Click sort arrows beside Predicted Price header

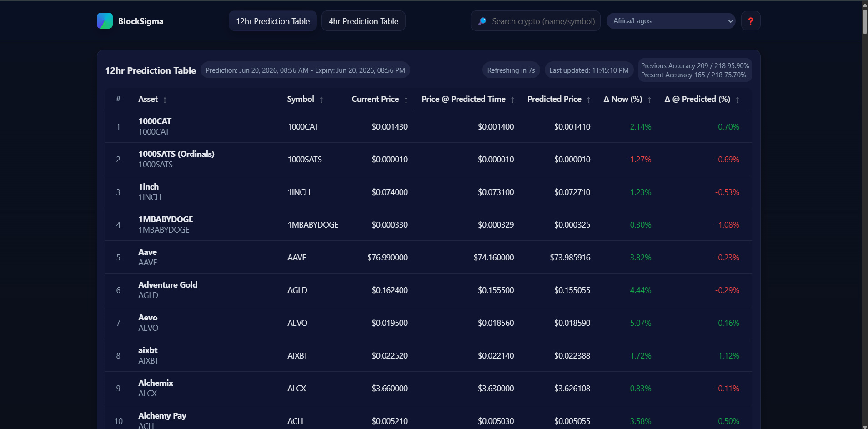(588, 100)
